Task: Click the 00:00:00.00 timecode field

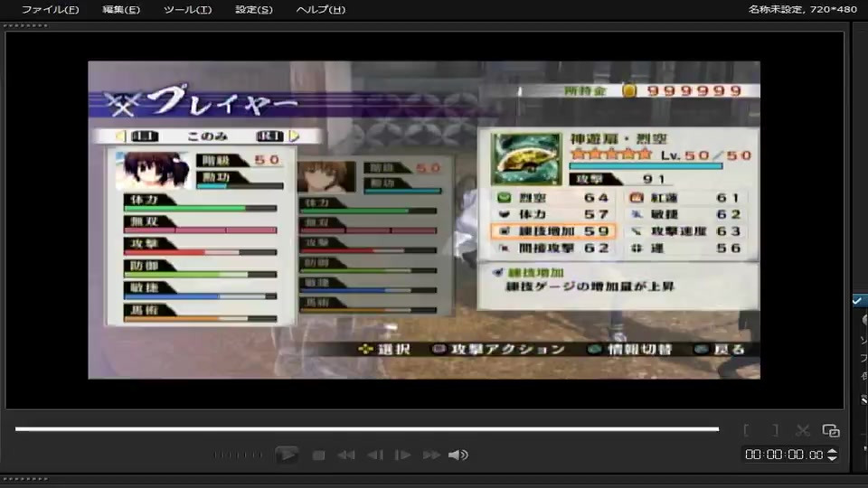Action: [783, 455]
